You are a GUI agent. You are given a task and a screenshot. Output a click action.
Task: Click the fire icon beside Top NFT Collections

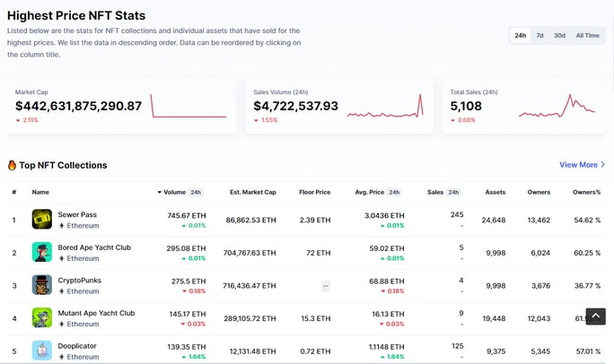[x=13, y=165]
